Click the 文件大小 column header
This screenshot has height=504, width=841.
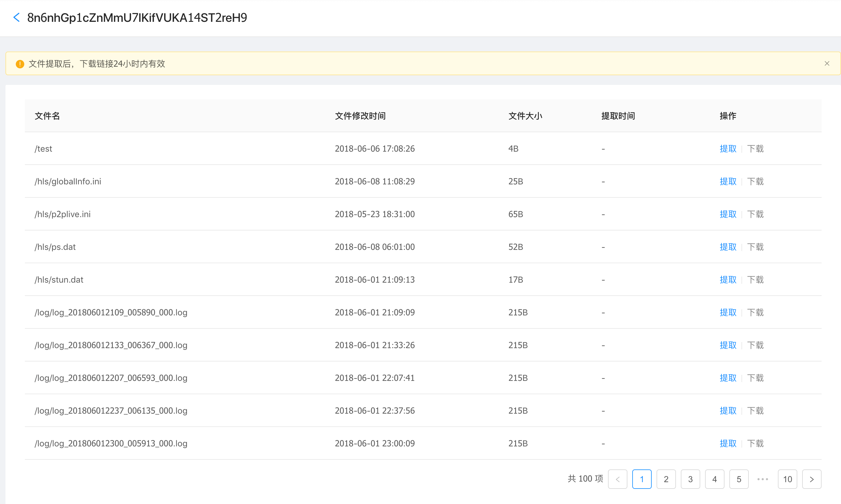point(525,116)
